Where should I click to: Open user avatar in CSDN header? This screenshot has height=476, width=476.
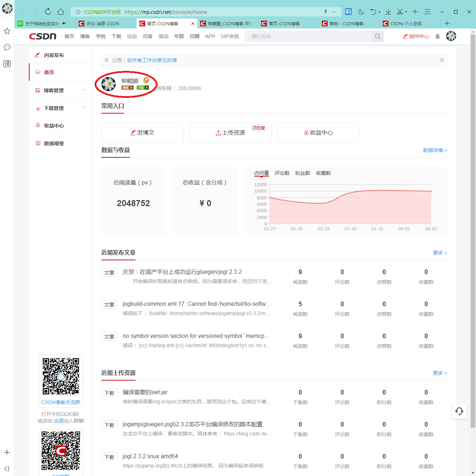[x=451, y=36]
